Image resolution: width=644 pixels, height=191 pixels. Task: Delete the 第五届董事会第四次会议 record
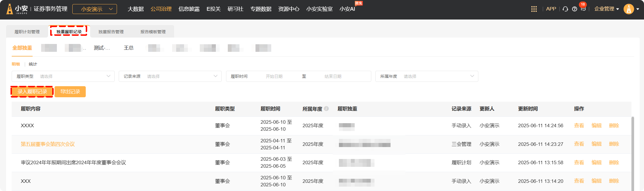coord(614,144)
